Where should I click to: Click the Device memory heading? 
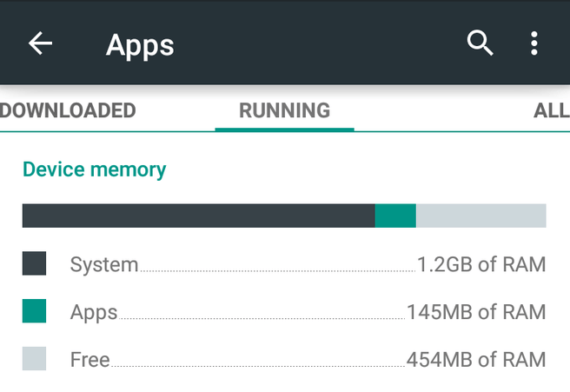pyautogui.click(x=94, y=169)
